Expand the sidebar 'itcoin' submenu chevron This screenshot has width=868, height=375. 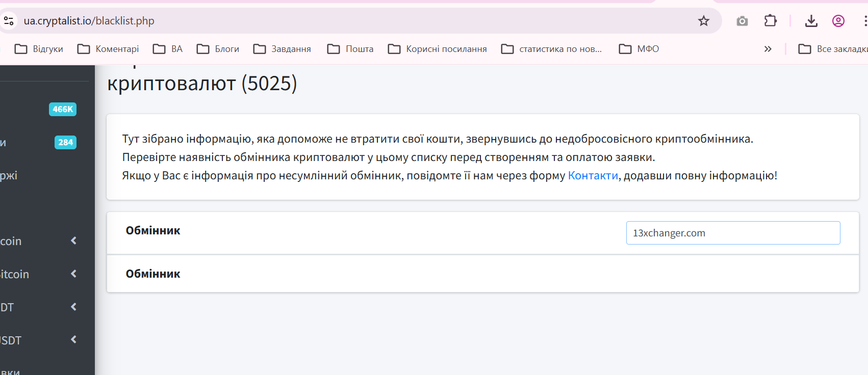click(74, 274)
